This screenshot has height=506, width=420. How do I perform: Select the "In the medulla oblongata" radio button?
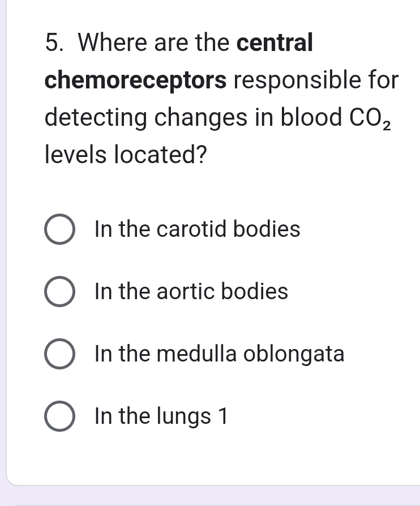click(59, 354)
